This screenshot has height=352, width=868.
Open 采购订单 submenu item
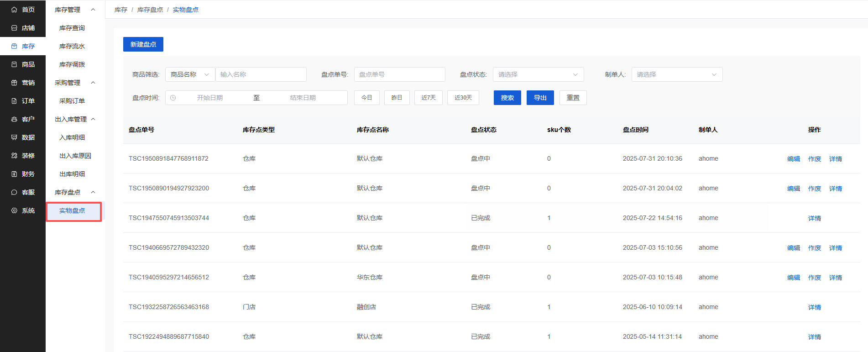pos(72,101)
